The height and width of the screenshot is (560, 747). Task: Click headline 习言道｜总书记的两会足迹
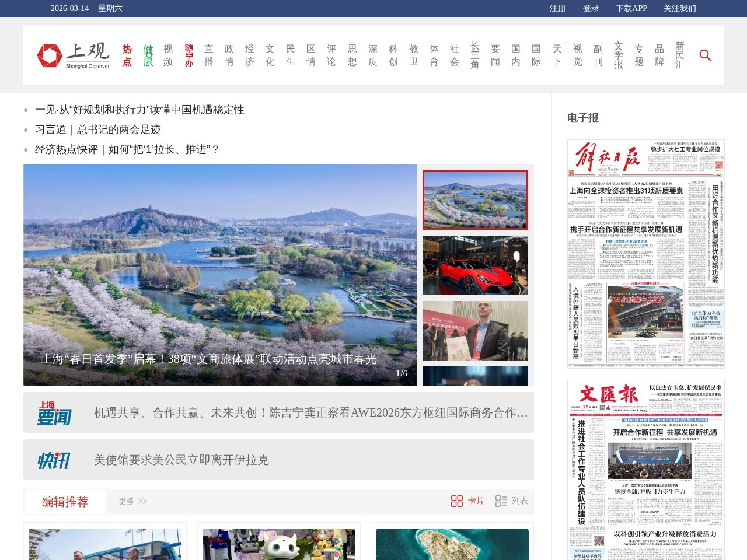tap(98, 129)
